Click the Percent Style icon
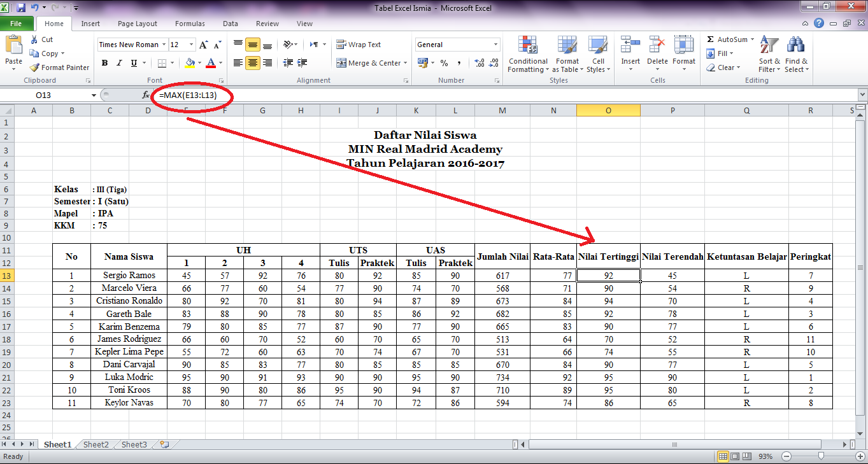The image size is (868, 464). pyautogui.click(x=444, y=63)
